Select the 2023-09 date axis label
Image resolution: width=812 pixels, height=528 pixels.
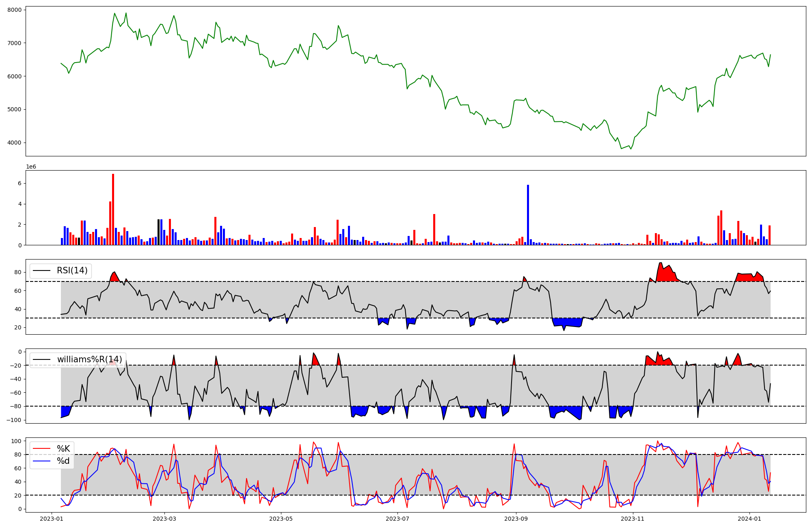pyautogui.click(x=516, y=519)
